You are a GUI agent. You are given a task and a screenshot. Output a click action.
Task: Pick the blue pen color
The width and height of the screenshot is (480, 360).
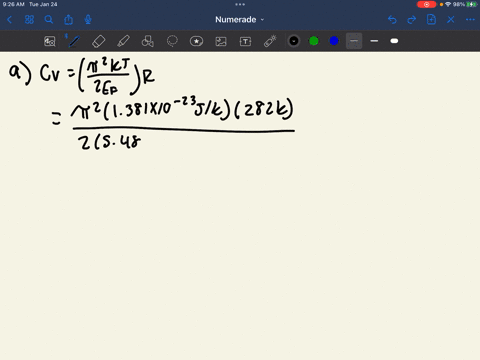[334, 41]
